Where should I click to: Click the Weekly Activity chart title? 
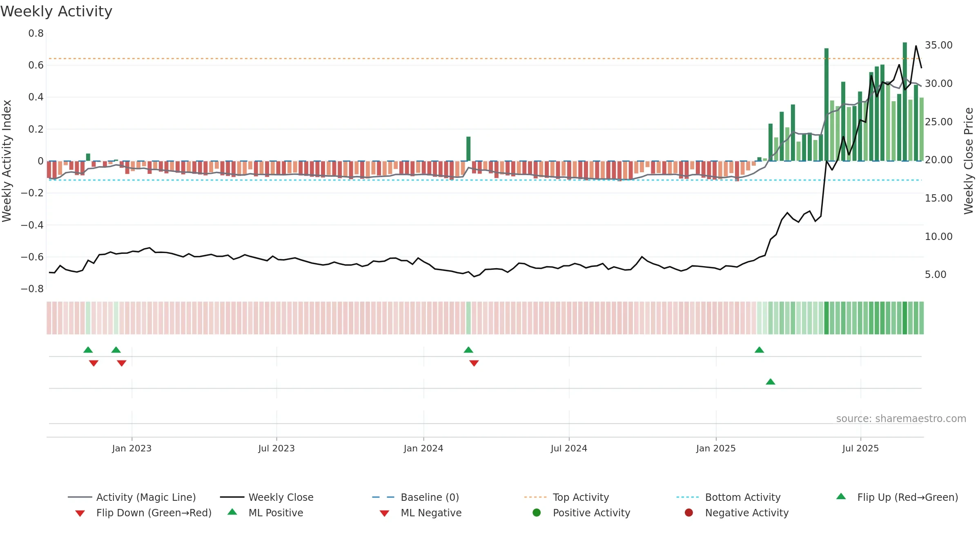point(56,11)
